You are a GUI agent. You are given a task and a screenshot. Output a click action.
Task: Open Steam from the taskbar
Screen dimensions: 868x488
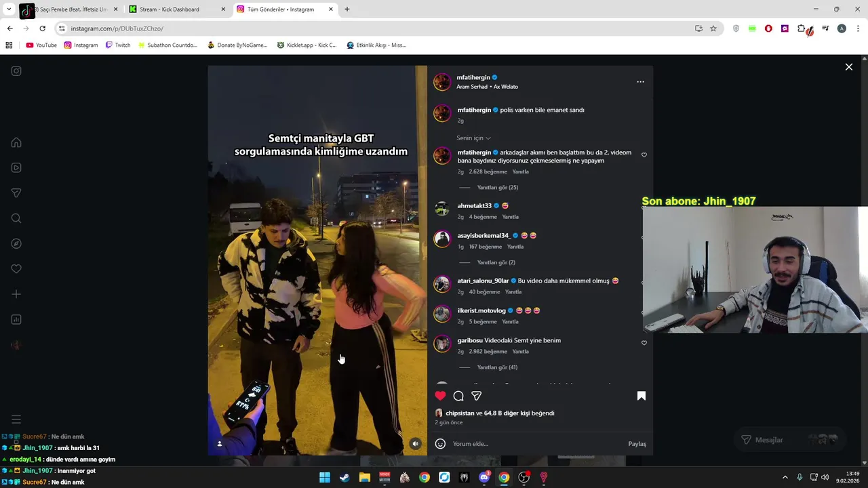pyautogui.click(x=344, y=477)
